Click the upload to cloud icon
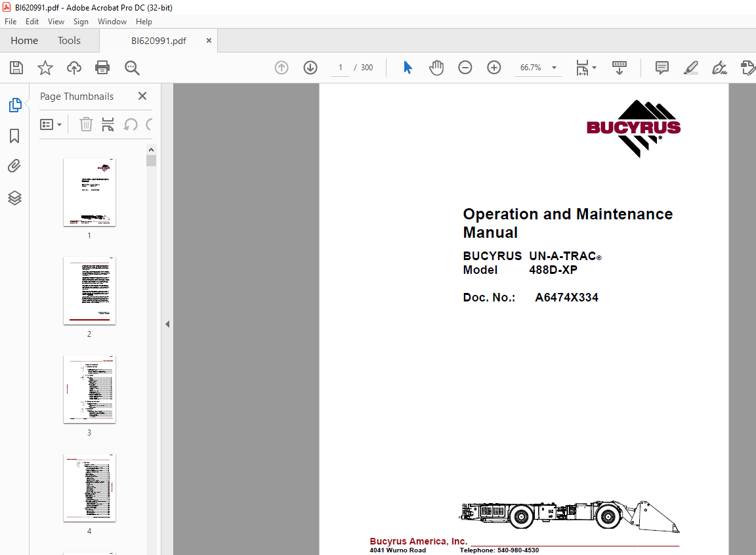This screenshot has width=756, height=555. click(x=73, y=68)
